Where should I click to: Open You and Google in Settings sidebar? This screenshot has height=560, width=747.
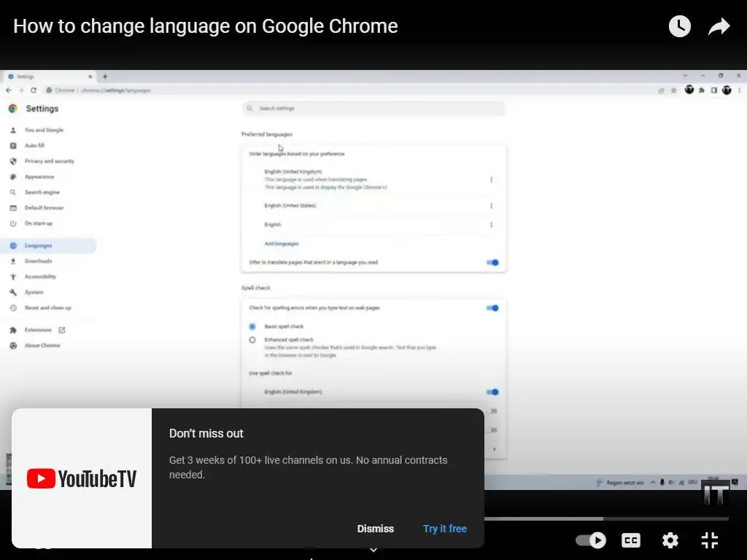point(44,130)
